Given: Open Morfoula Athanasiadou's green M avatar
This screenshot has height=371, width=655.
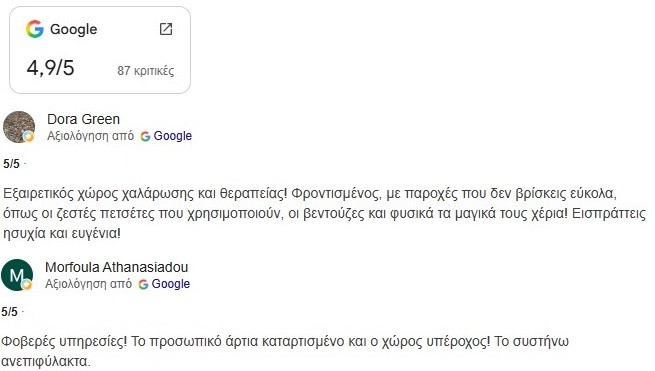Looking at the screenshot, I should (17, 275).
